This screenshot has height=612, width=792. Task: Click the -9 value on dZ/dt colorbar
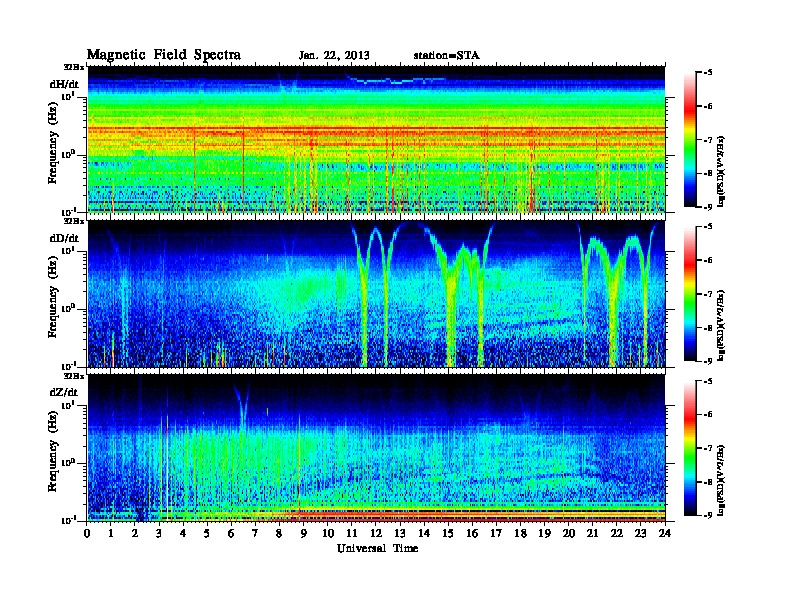708,515
